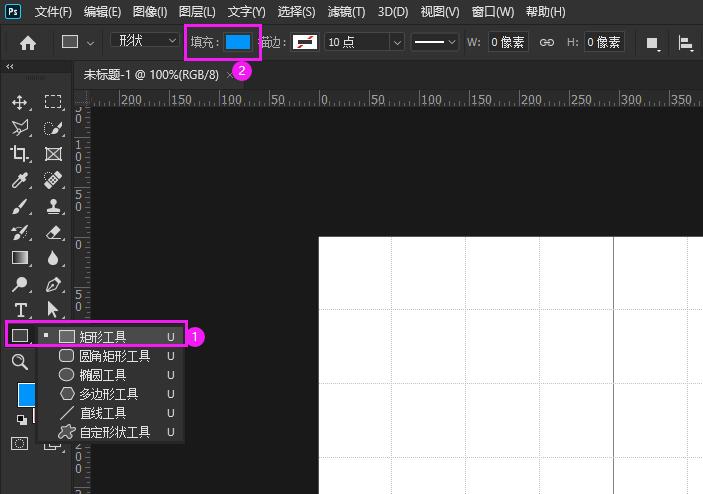Select the Crop tool
The height and width of the screenshot is (494, 703).
click(x=20, y=154)
